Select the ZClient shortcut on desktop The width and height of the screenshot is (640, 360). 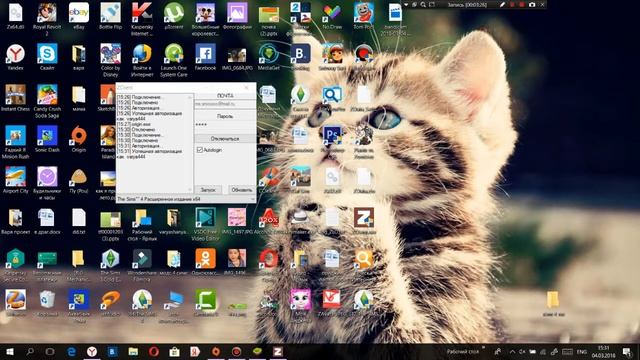(364, 221)
